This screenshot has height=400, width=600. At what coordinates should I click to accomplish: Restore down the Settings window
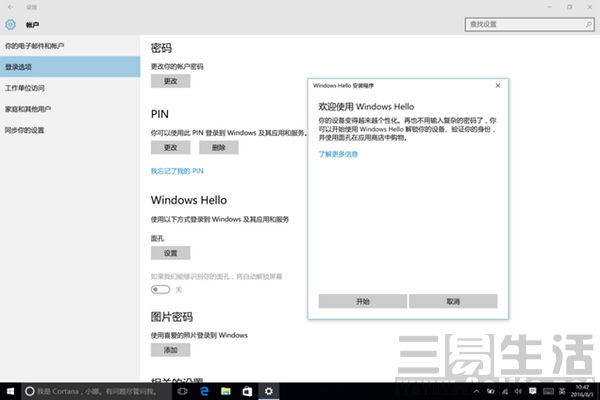(x=570, y=7)
